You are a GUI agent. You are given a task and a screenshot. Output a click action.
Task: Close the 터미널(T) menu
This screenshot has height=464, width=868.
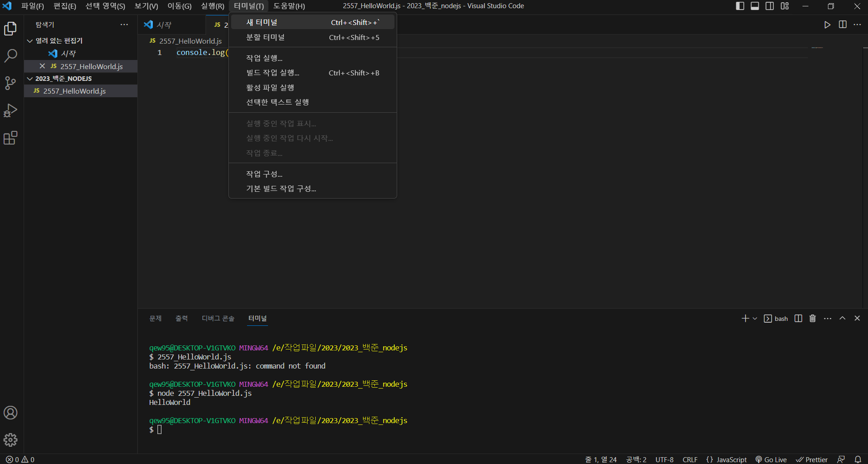coord(249,6)
